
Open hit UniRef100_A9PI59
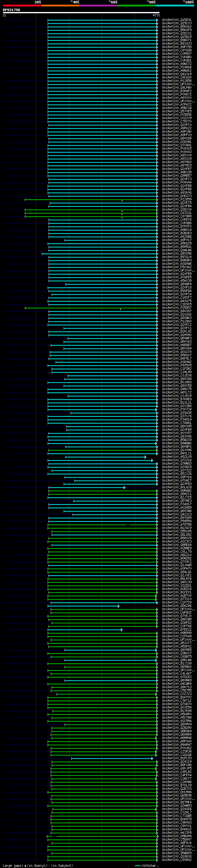coord(176,47)
